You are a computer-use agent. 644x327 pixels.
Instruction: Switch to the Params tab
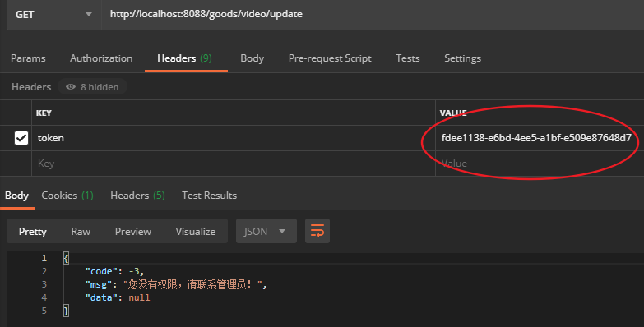(x=28, y=58)
